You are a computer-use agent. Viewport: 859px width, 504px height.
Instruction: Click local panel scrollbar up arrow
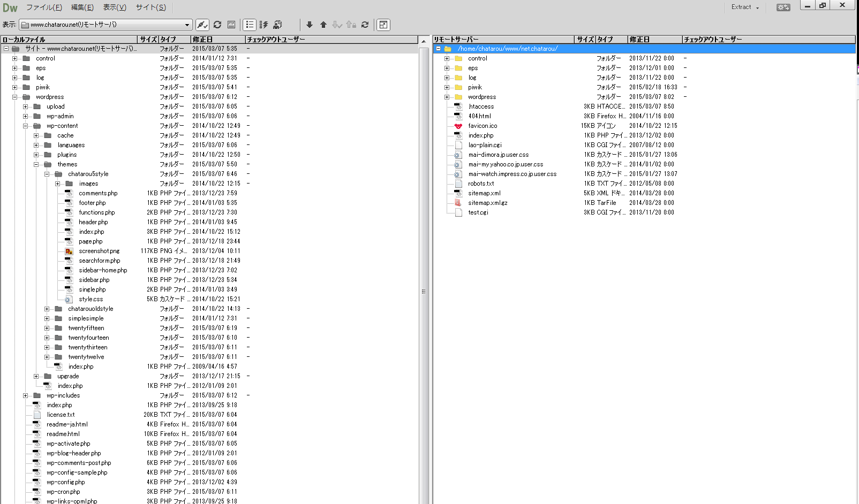424,41
